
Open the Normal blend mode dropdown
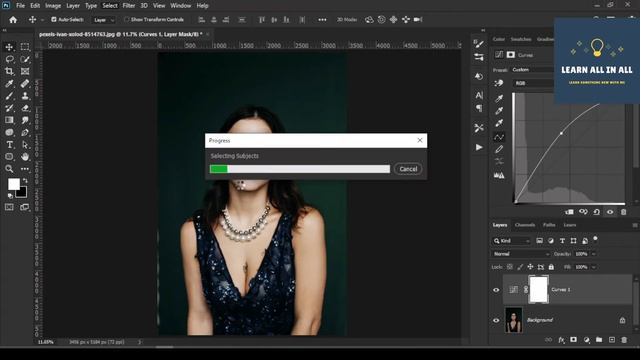pyautogui.click(x=521, y=254)
